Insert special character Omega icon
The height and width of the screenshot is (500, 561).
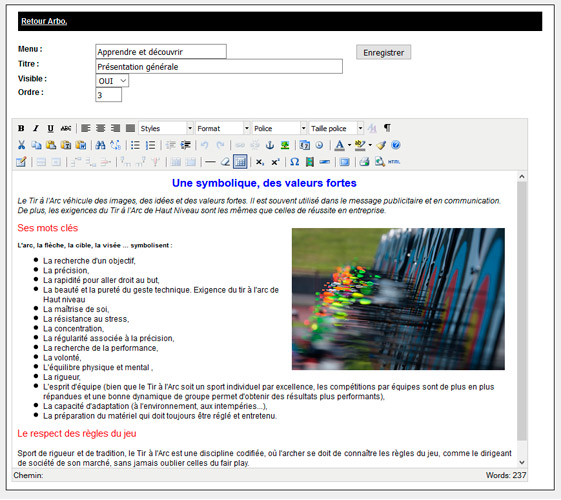coord(294,162)
